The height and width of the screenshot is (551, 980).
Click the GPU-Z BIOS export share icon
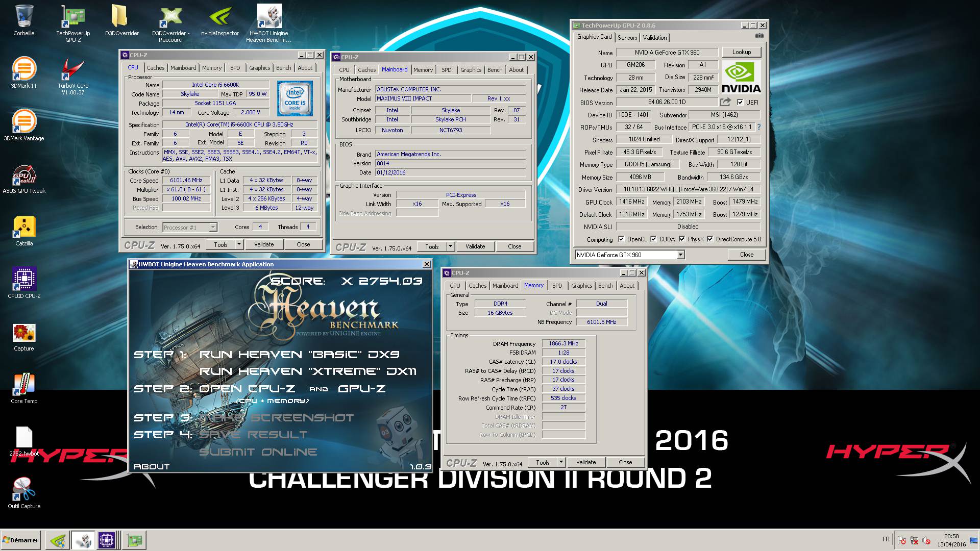coord(725,102)
